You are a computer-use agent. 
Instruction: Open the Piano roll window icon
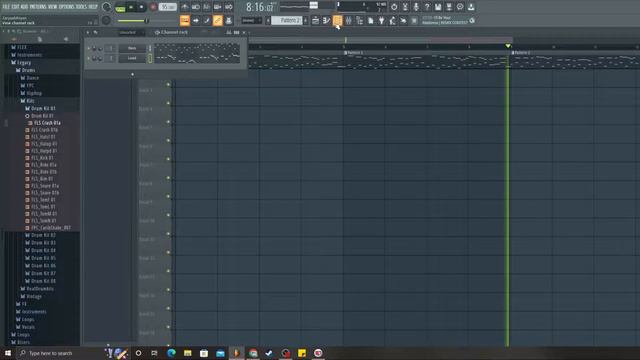327,20
